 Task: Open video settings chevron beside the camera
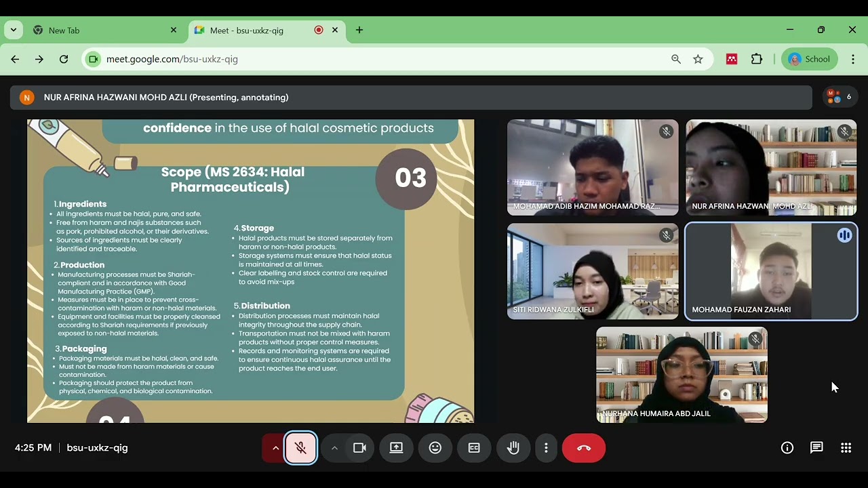coord(334,448)
